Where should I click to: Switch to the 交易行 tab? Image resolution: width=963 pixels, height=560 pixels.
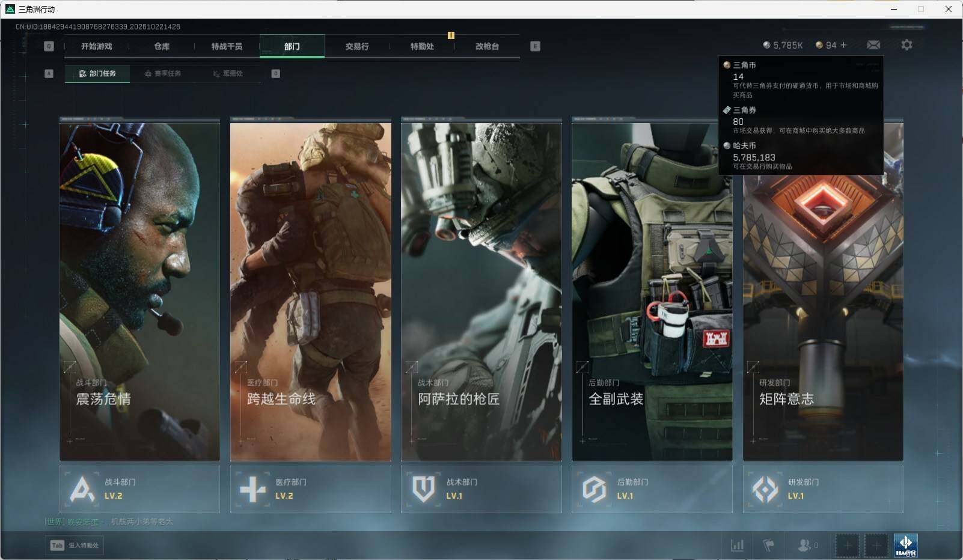[x=357, y=46]
